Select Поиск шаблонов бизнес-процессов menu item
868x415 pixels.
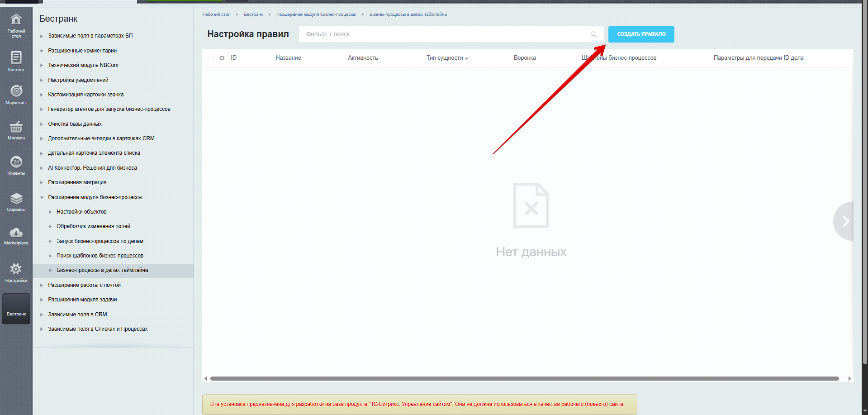[x=100, y=256]
